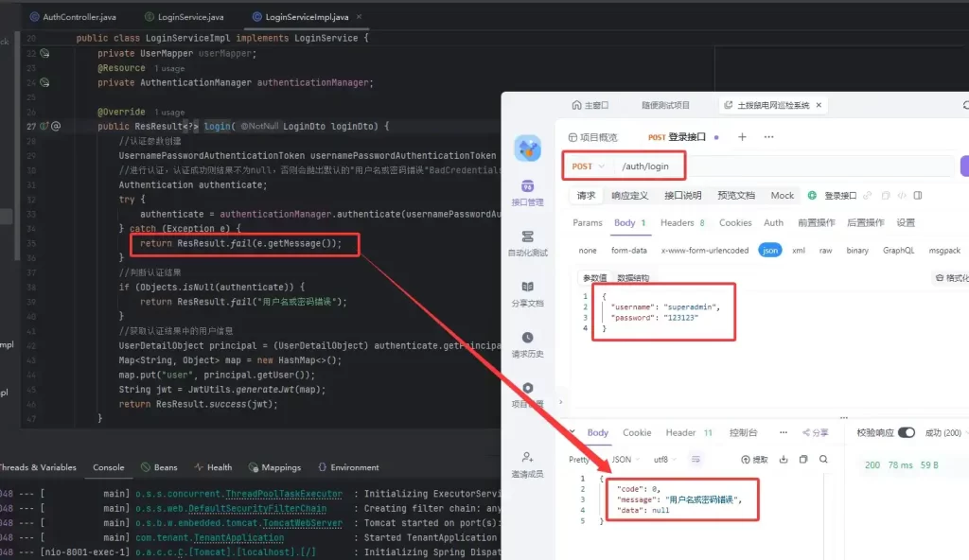Copy the response body with the copy icon
969x560 pixels.
802,459
